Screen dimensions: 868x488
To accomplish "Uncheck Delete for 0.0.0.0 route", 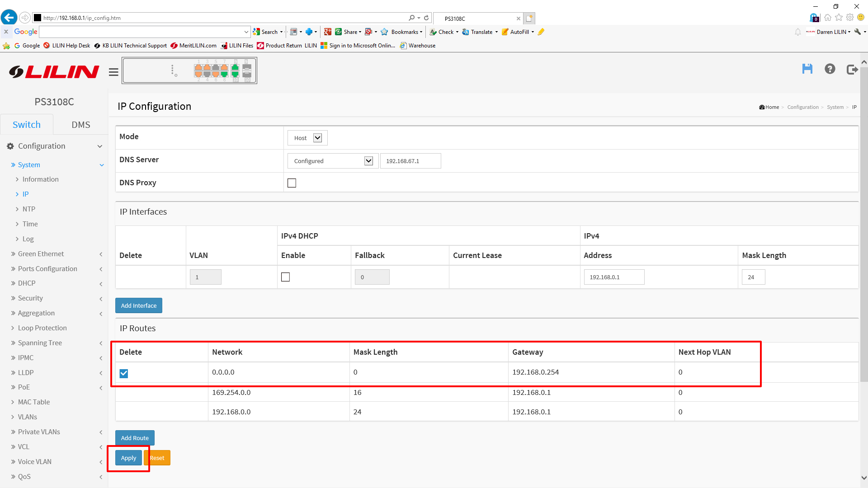I will pyautogui.click(x=124, y=373).
